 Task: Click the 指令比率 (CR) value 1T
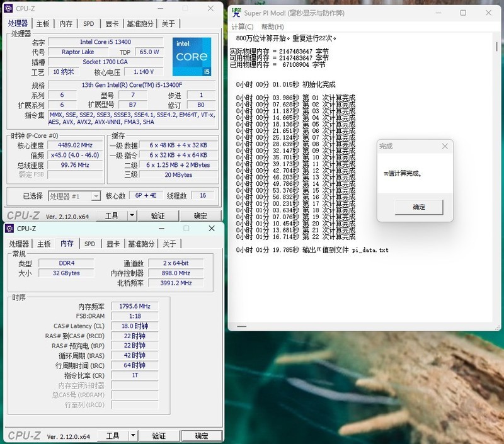coord(135,375)
